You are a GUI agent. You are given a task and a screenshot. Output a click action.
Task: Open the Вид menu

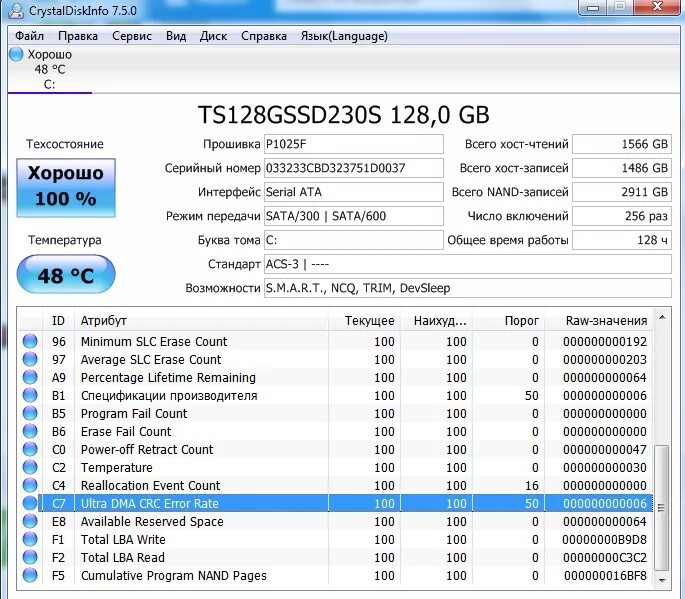pos(176,36)
